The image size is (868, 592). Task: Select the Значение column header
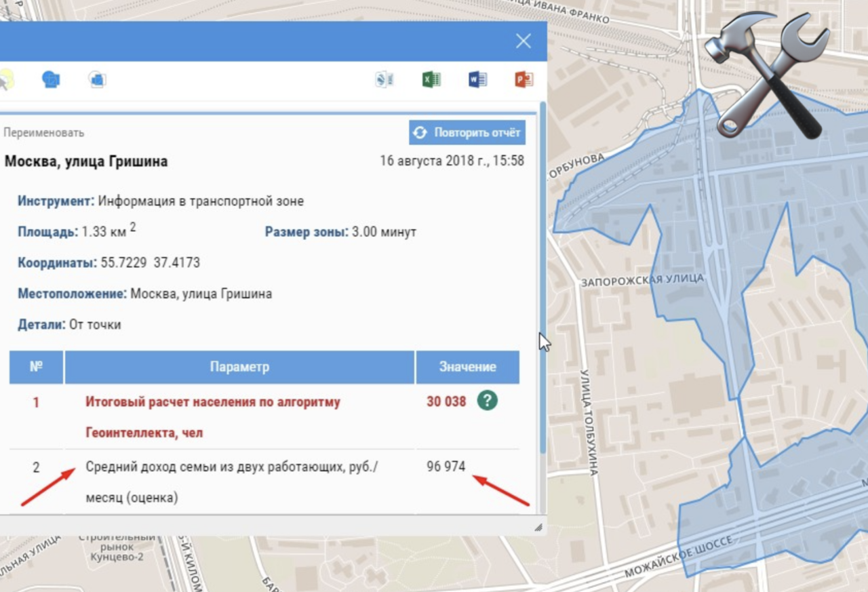click(468, 367)
